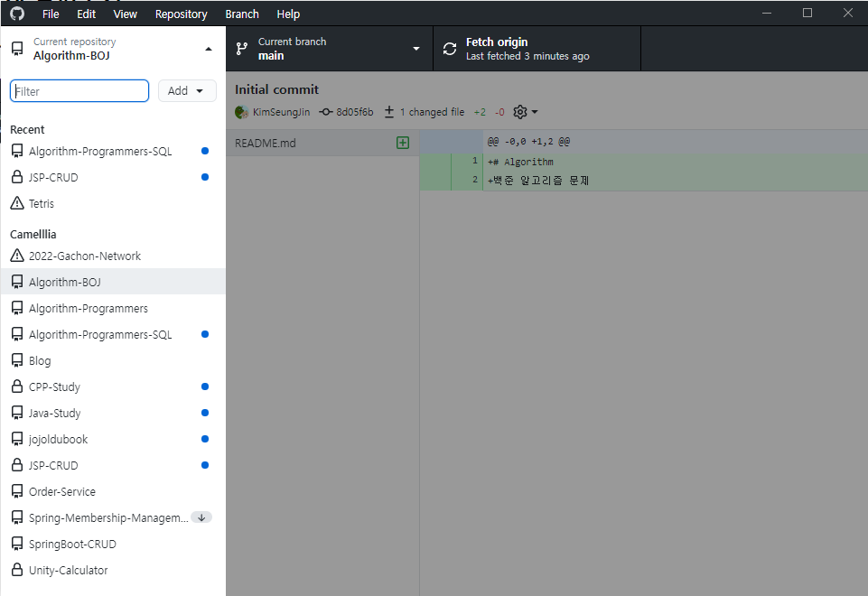The image size is (868, 596).
Task: Click the fetch sync arrows icon
Action: tap(450, 49)
